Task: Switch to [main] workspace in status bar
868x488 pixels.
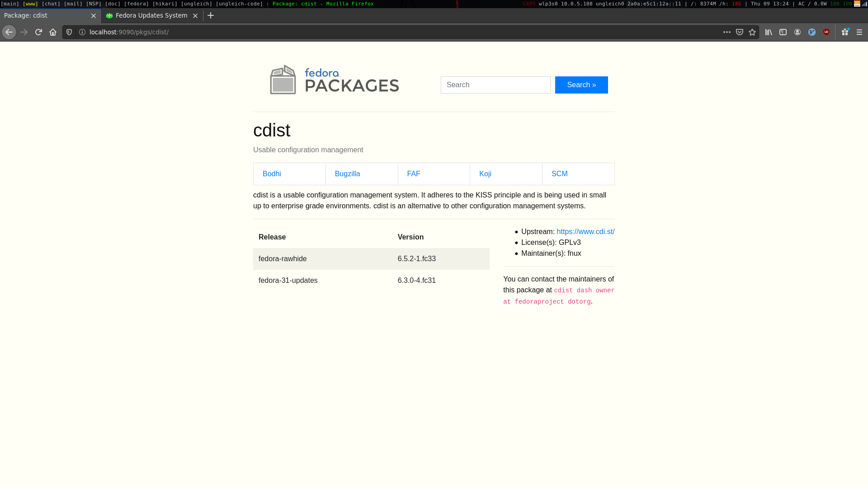Action: click(10, 4)
